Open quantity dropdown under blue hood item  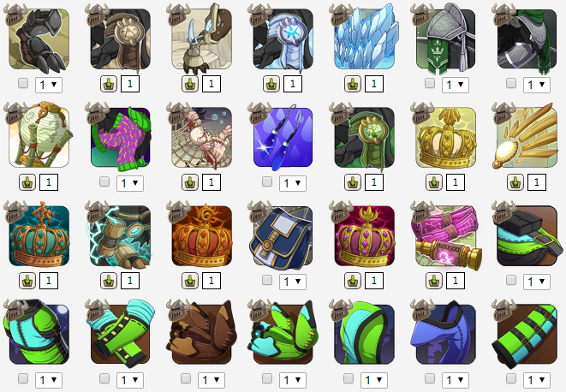pyautogui.click(x=456, y=380)
